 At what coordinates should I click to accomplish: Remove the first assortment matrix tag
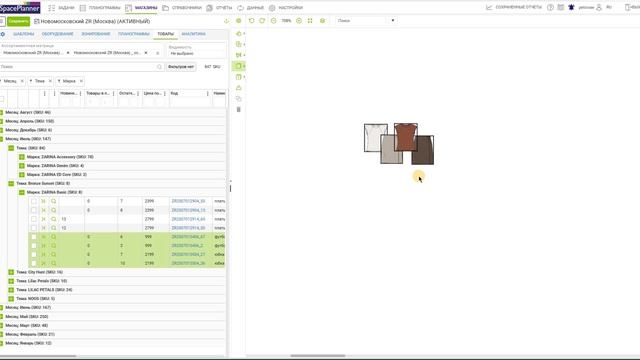68,53
